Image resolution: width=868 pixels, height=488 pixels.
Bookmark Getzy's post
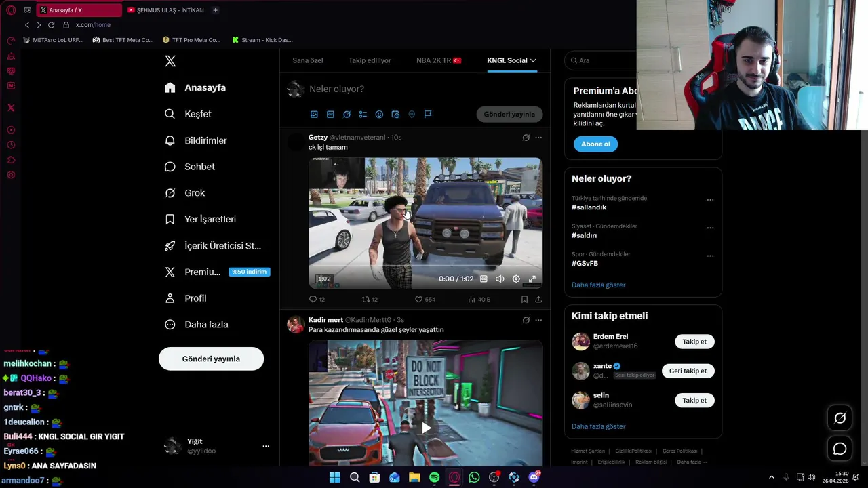(524, 299)
